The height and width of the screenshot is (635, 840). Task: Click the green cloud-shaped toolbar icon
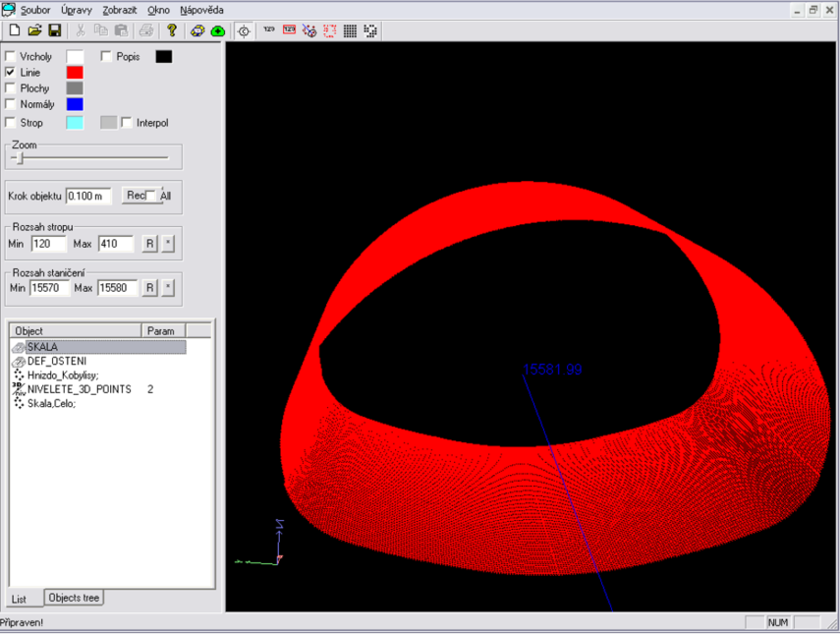(218, 30)
